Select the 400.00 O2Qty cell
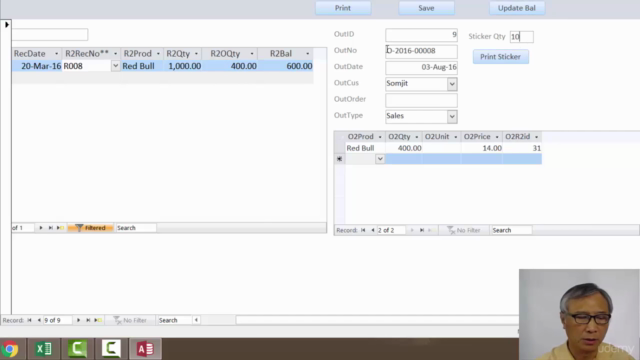 click(x=404, y=148)
